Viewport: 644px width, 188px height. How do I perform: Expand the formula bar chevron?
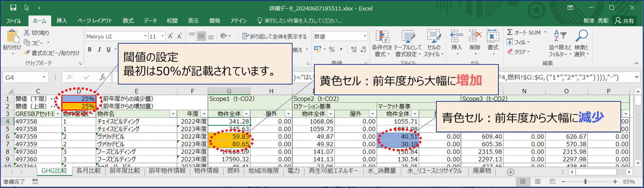[x=637, y=77]
